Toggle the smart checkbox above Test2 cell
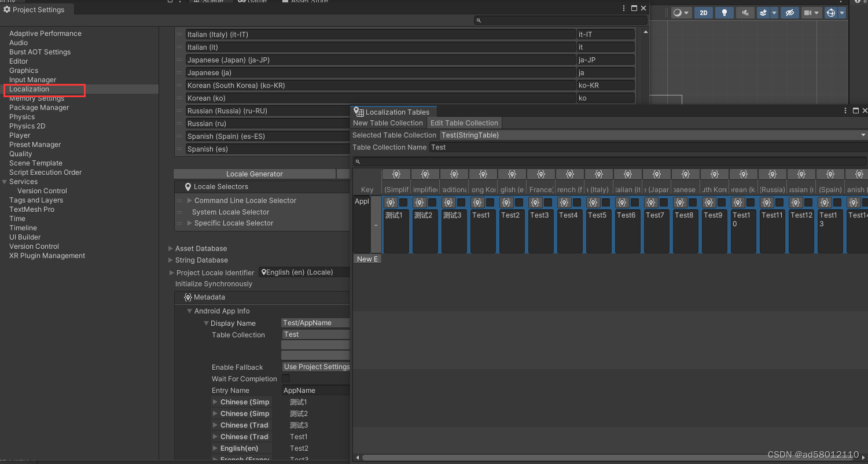Screen dimensions: 868x464 click(519, 202)
